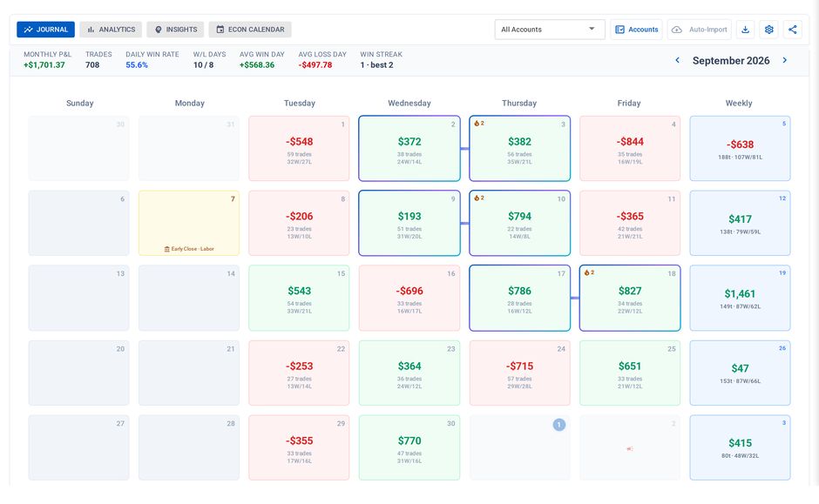The width and height of the screenshot is (819, 504).
Task: Switch to the Analytics tab
Action: click(111, 30)
